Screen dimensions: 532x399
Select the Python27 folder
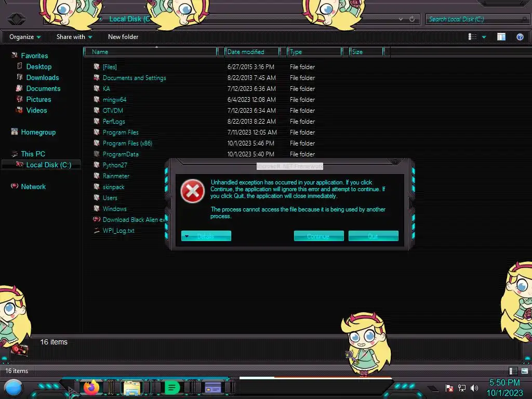click(x=115, y=165)
